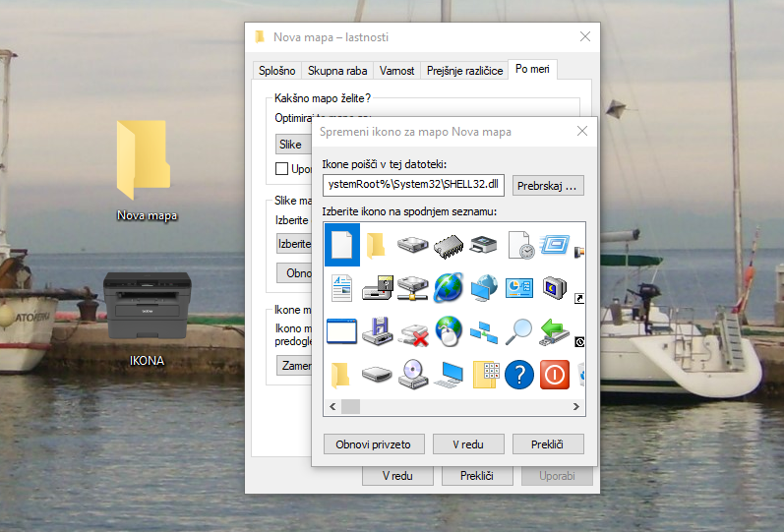The width and height of the screenshot is (784, 532).
Task: Open the Varnost tab
Action: tap(397, 71)
